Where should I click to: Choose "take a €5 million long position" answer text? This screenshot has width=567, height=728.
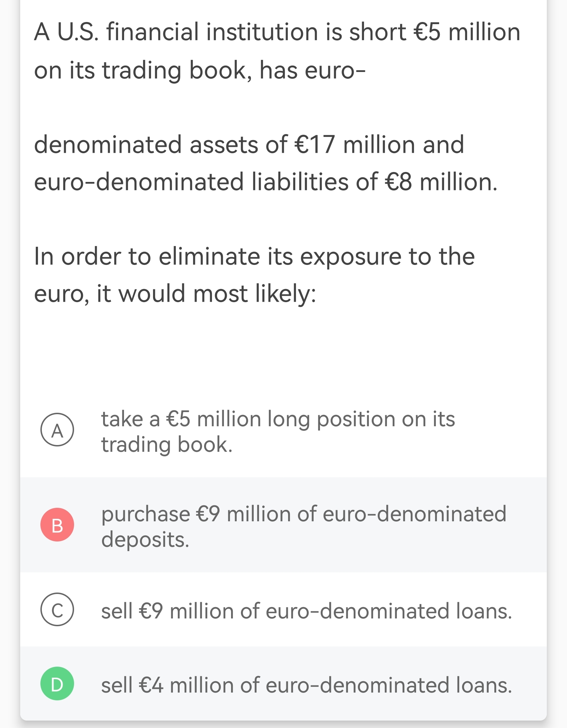278,419
